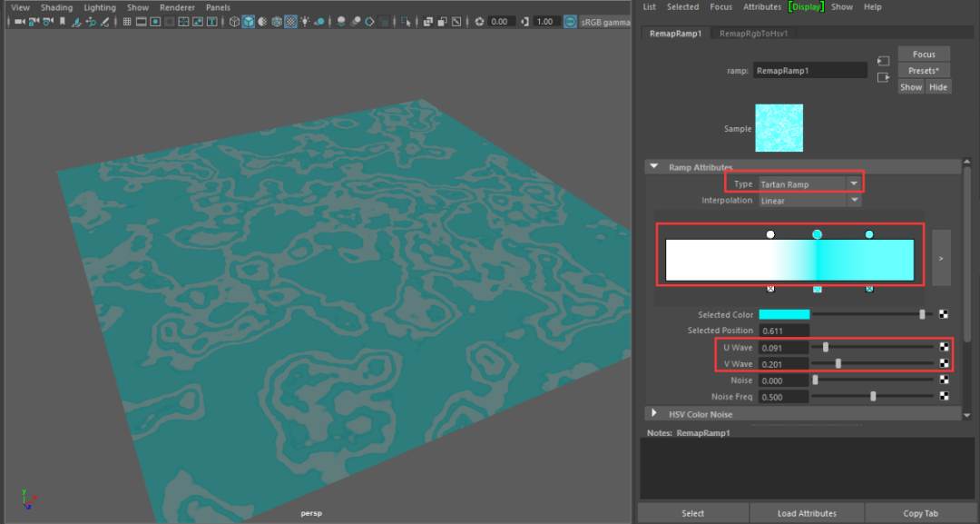Click the 2D Pan/Zoom icon
980x524 pixels.
(91, 22)
